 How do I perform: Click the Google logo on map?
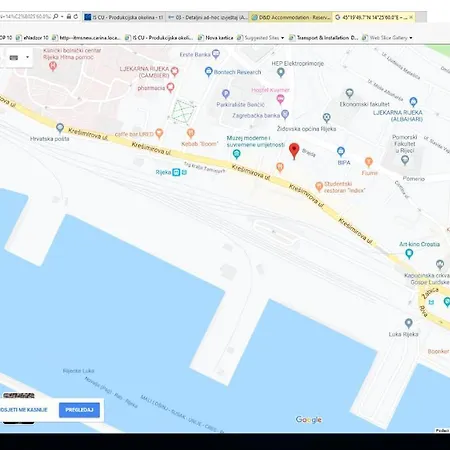pyautogui.click(x=309, y=420)
